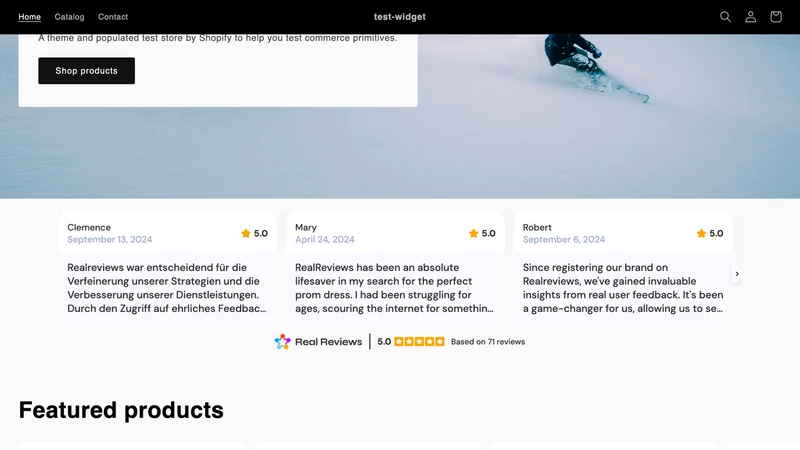
Task: Click the test-widget store title
Action: coord(399,17)
